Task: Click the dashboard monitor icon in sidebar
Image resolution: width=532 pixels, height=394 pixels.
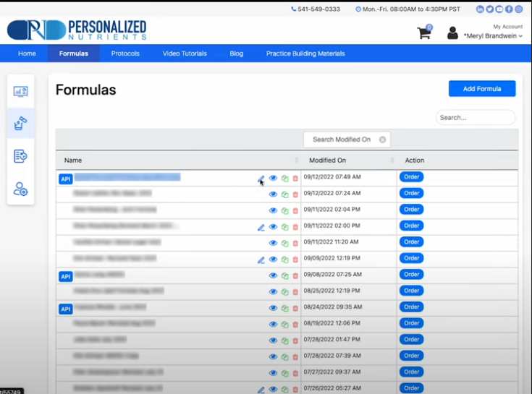Action: tap(20, 91)
